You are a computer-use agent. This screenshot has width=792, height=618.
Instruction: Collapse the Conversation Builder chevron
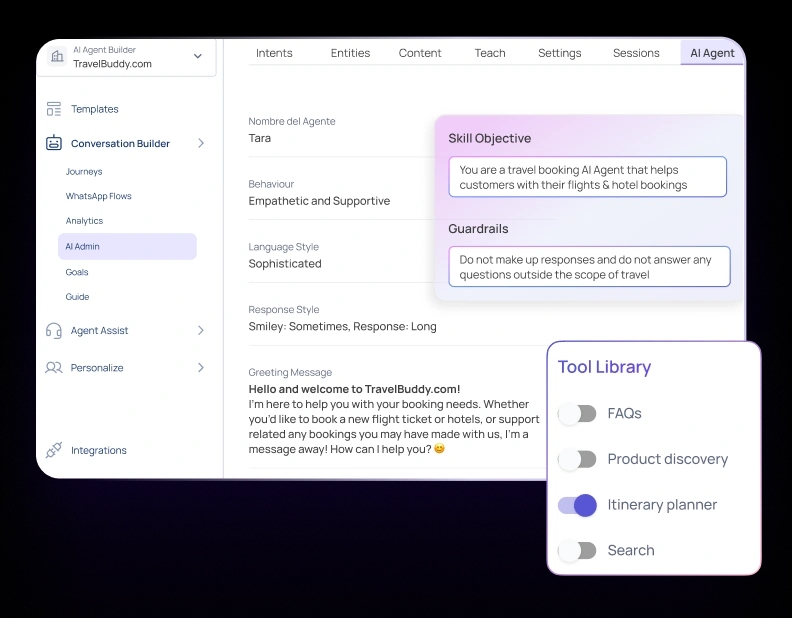pyautogui.click(x=201, y=143)
